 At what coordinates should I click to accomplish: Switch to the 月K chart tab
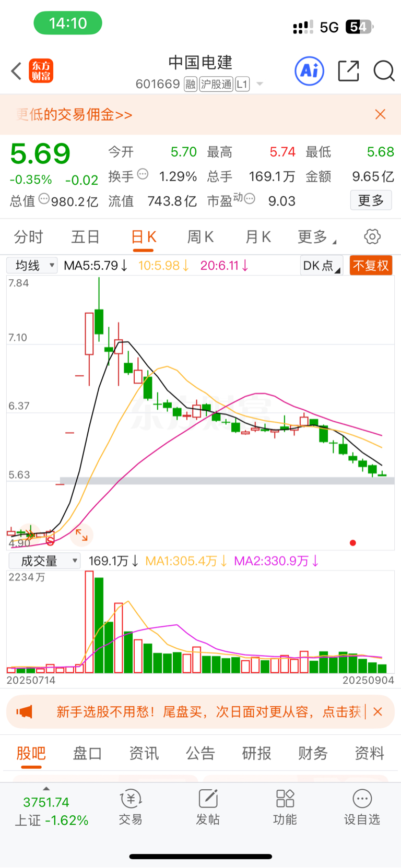(x=258, y=237)
